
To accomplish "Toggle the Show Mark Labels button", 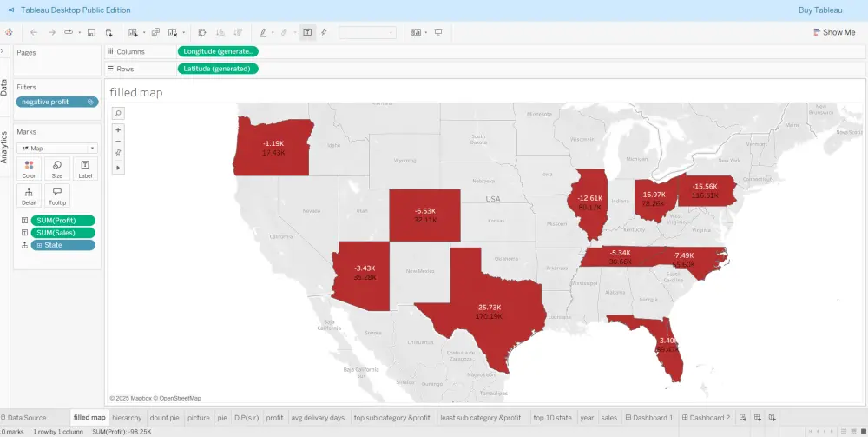I will coord(307,33).
